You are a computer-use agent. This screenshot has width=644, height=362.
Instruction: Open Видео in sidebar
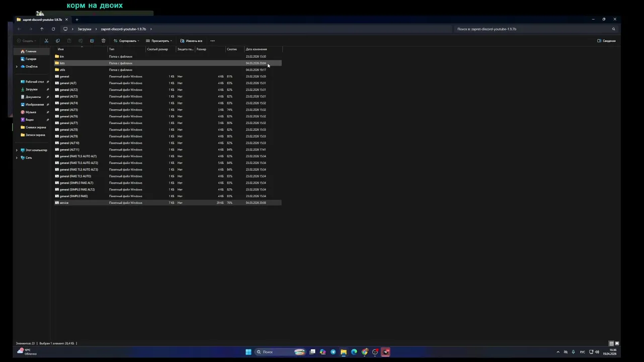pos(30,120)
